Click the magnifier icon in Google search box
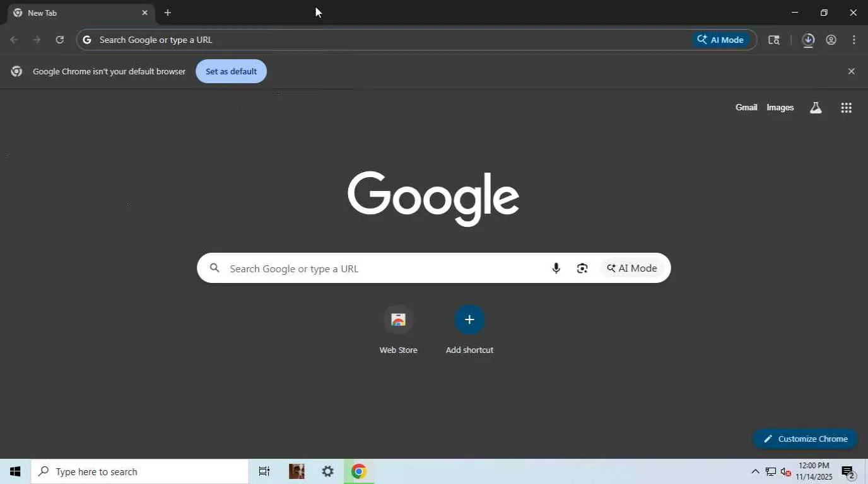Screen dimensions: 868x484 pyautogui.click(x=214, y=268)
